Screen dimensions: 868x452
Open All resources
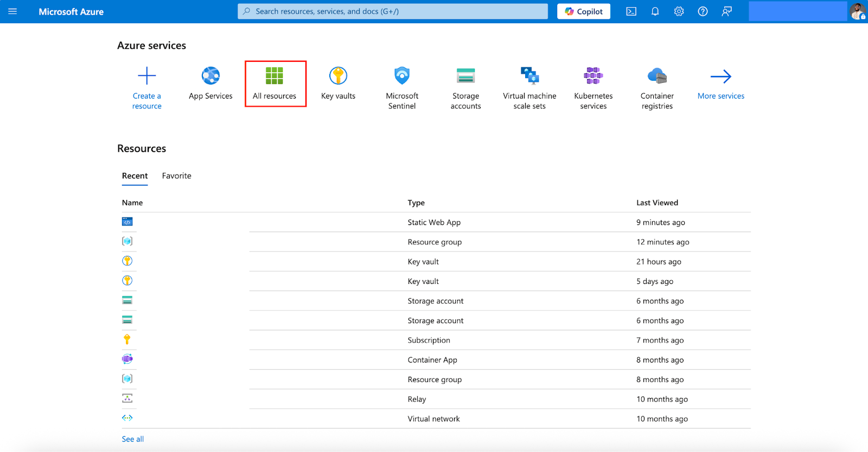(x=275, y=84)
